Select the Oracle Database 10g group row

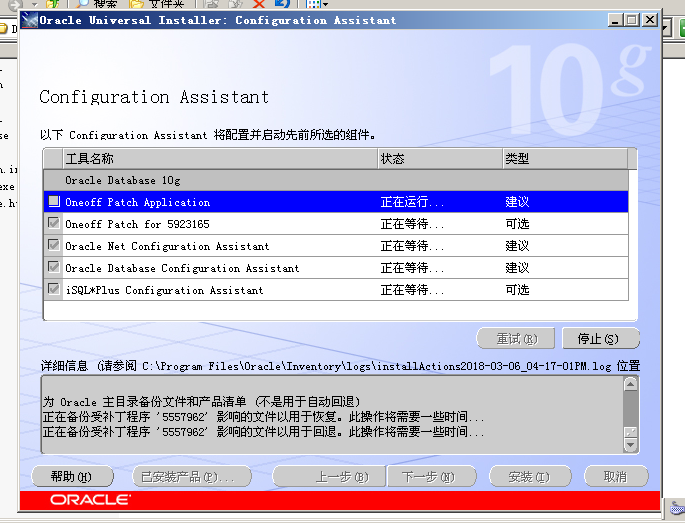[336, 180]
